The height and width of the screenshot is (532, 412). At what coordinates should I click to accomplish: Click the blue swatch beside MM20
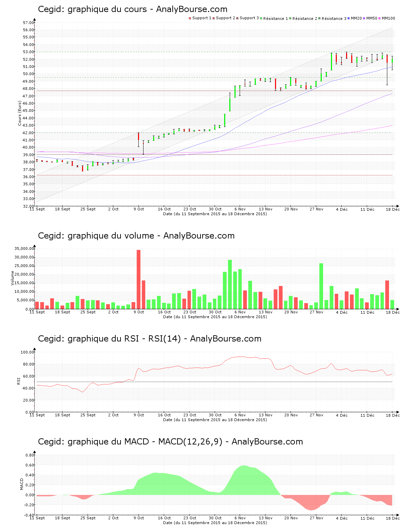pos(349,18)
